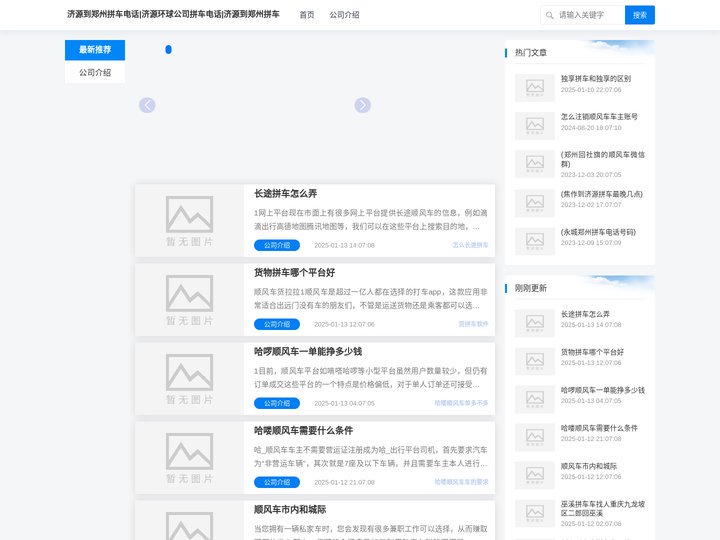Viewport: 720px width, 540px height.
Task: Open placeholder image of 货物拼车哪个平台好 article card
Action: pyautogui.click(x=189, y=300)
